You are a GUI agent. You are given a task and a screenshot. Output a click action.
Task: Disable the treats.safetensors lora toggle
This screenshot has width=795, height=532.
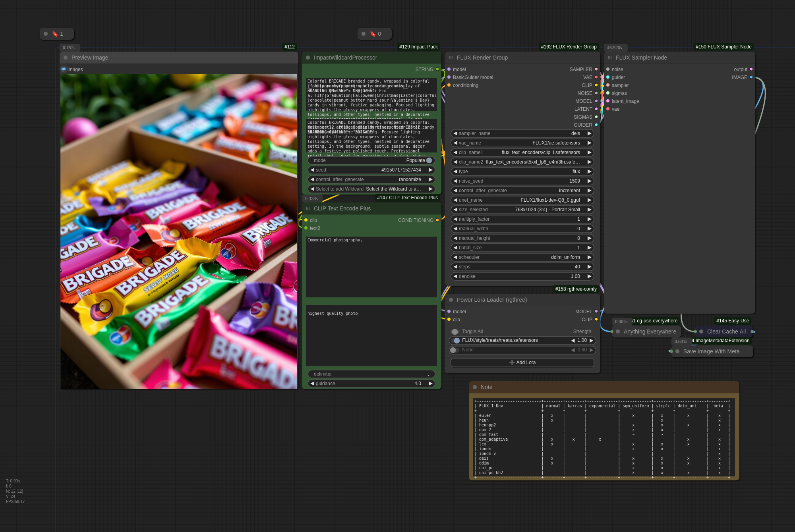click(455, 341)
